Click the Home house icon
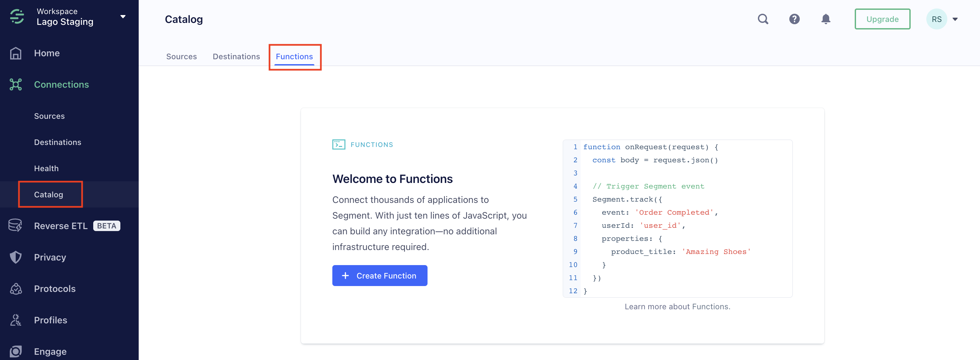 [x=16, y=53]
